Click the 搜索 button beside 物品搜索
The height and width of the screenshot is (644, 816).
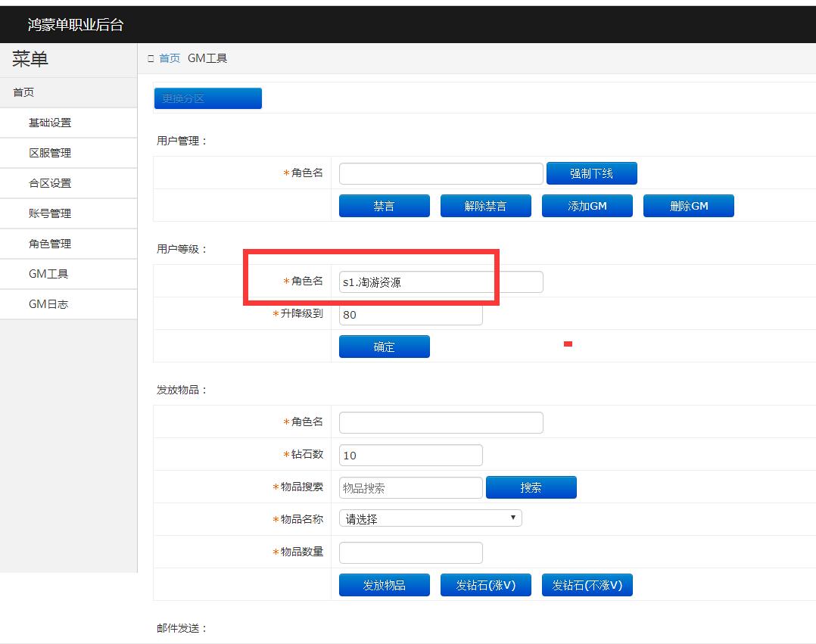pos(531,488)
